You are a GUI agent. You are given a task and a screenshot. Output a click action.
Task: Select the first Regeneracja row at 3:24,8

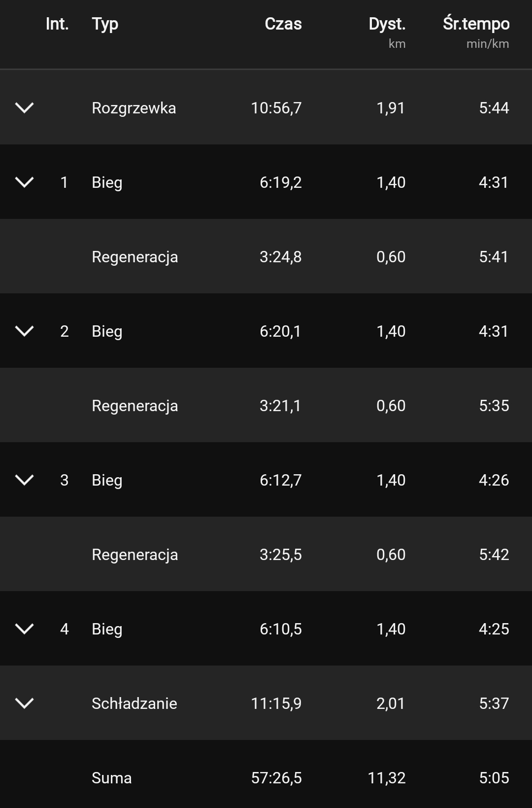click(134, 257)
